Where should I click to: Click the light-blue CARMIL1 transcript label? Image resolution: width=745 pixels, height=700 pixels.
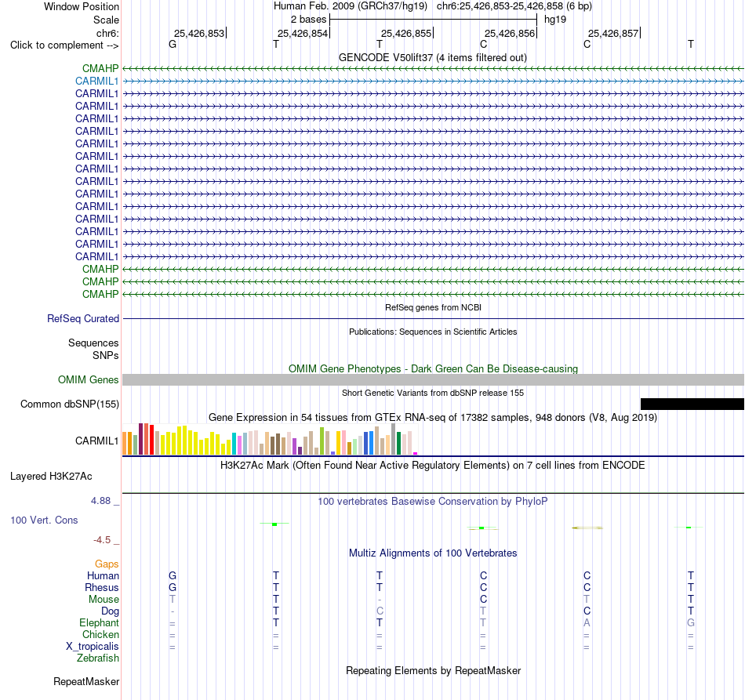97,82
